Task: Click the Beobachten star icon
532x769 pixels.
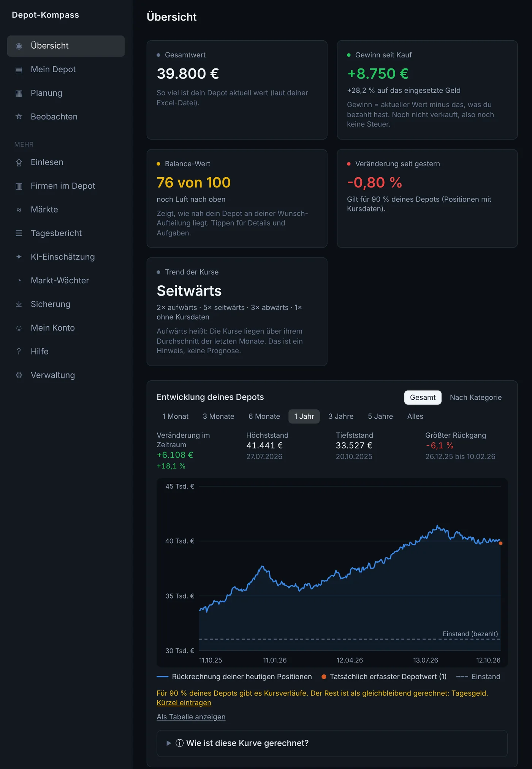Action: tap(19, 117)
